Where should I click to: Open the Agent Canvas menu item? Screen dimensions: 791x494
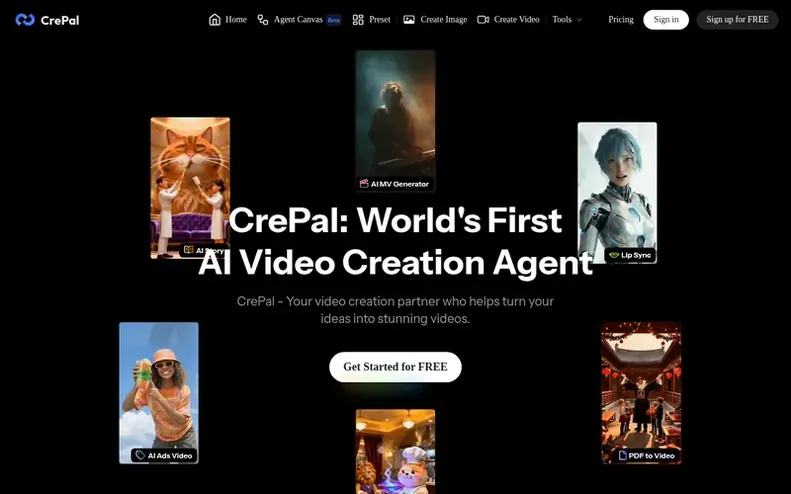299,20
